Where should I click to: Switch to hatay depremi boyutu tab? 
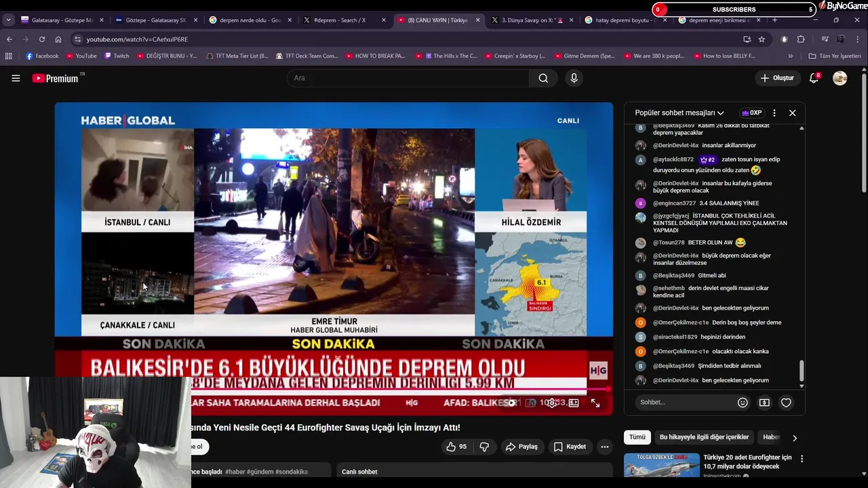(627, 20)
